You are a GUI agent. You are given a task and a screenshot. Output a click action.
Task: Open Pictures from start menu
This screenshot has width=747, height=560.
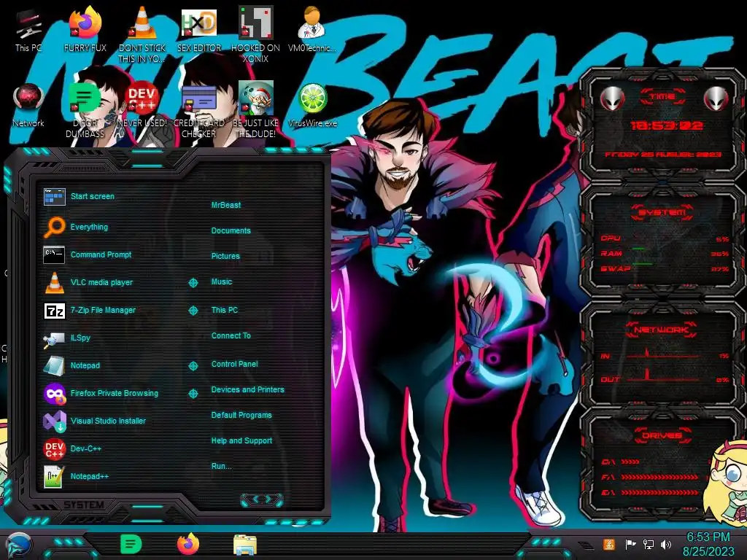click(225, 256)
